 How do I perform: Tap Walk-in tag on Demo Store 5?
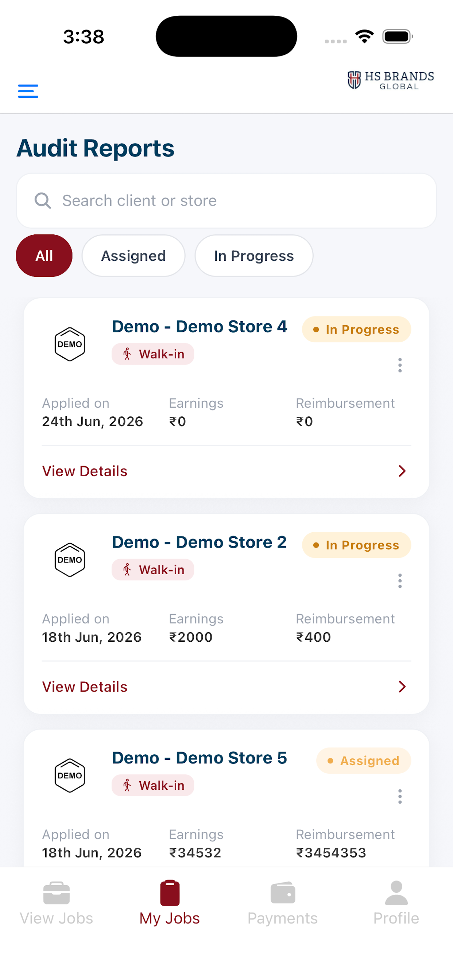point(153,785)
